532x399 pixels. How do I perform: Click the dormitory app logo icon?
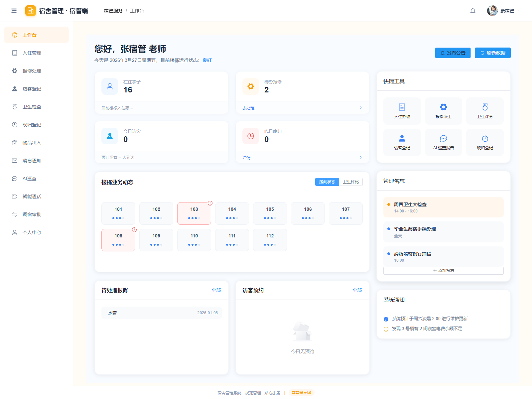click(31, 11)
